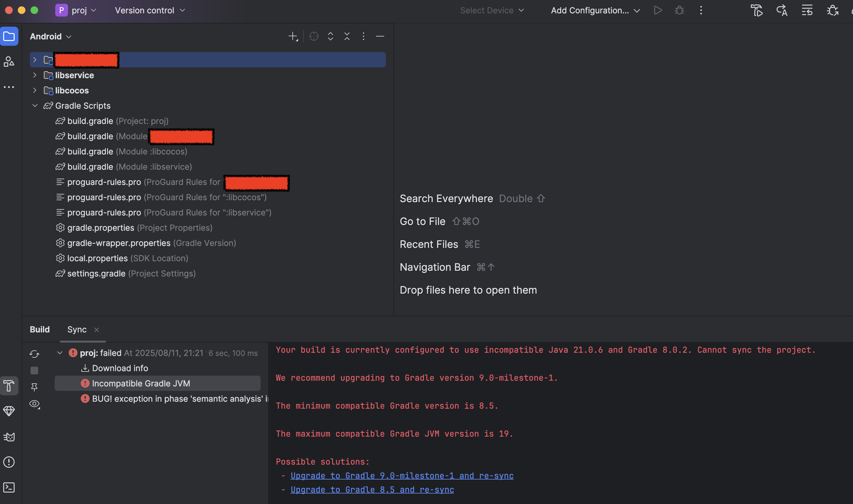Open settings.gradle (Project Settings)
This screenshot has height=504, width=853.
tap(126, 274)
